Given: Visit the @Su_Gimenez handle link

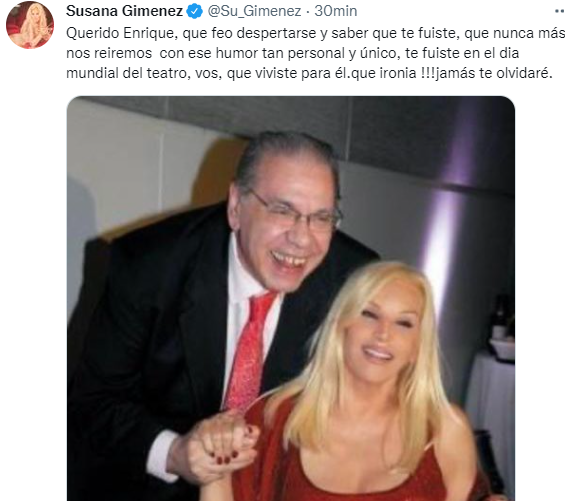Looking at the screenshot, I should tap(254, 11).
